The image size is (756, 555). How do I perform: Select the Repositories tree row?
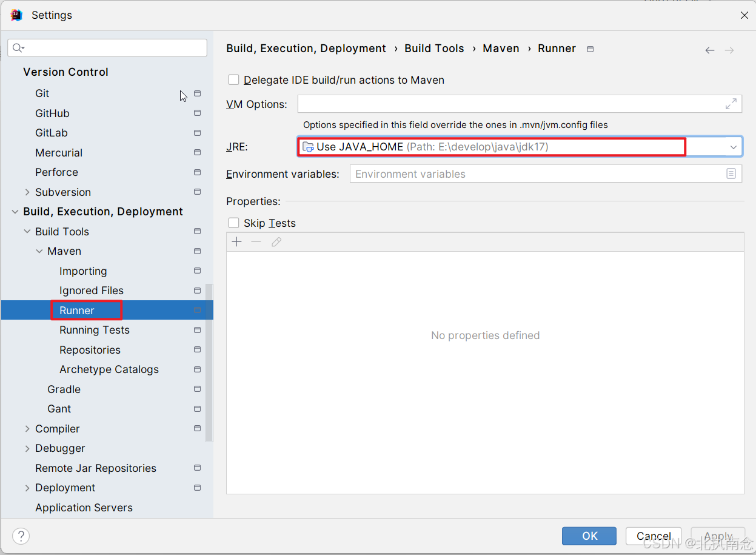(x=107, y=350)
